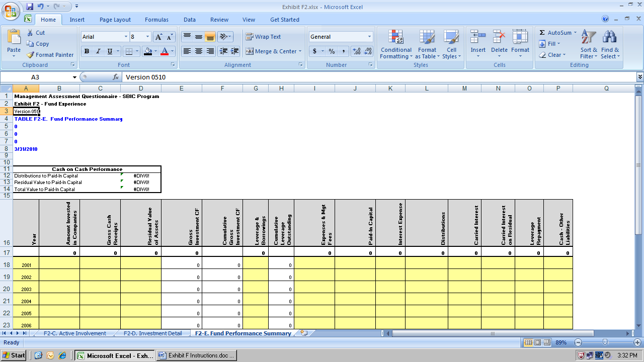The image size is (644, 362).
Task: Click the Find & Select binoculars
Action: pos(610,38)
